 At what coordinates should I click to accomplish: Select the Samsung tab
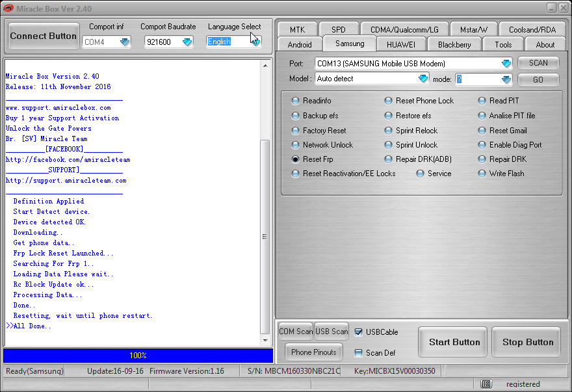(350, 44)
